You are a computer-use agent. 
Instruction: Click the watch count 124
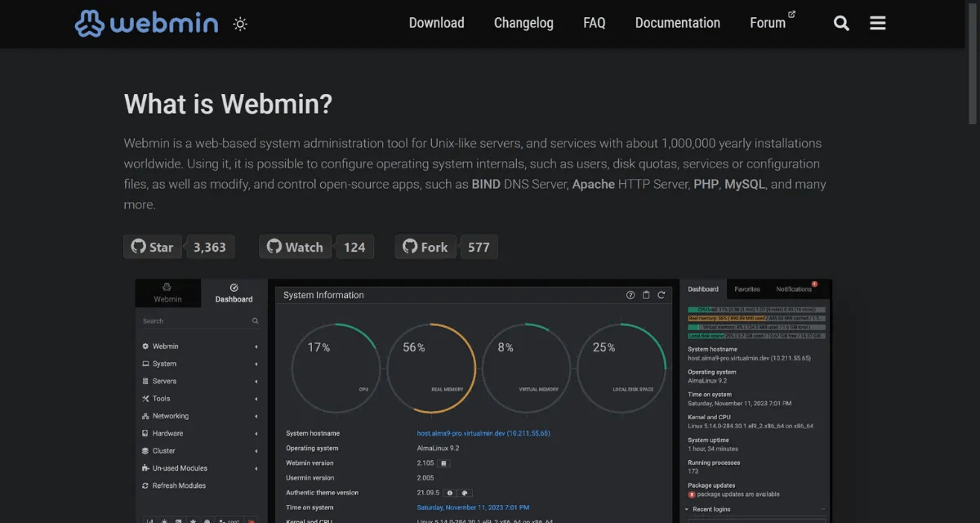(354, 247)
